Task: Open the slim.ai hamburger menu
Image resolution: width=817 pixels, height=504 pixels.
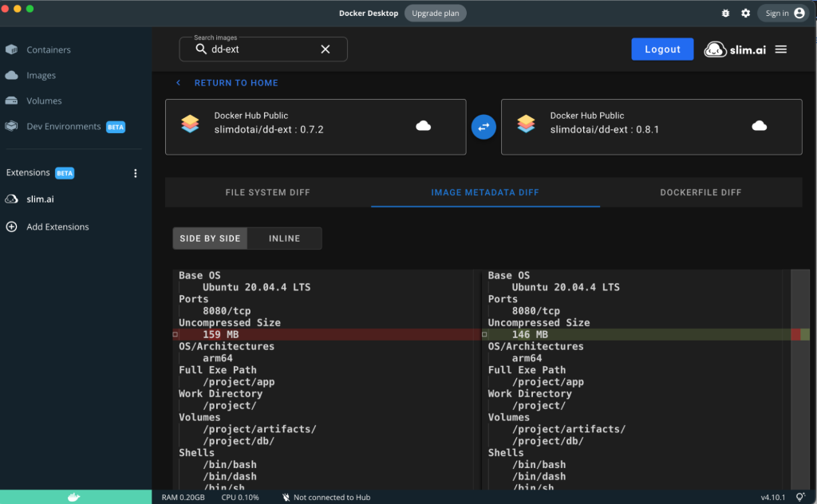Action: [x=780, y=49]
